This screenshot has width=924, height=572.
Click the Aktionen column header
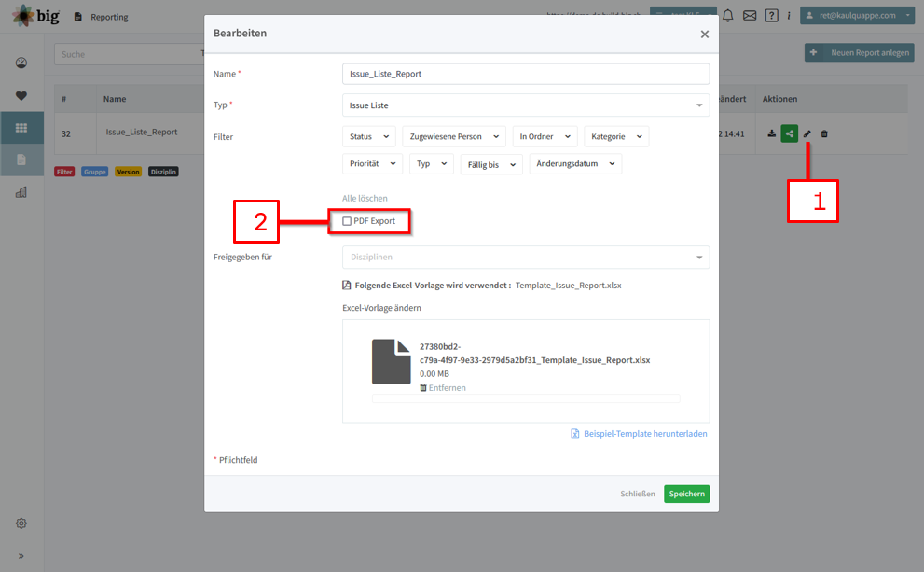click(779, 99)
